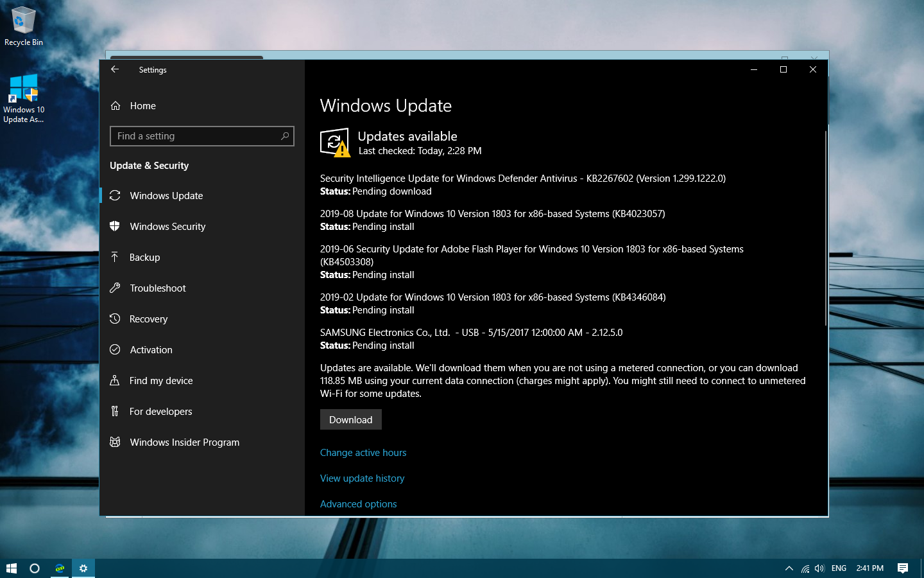924x578 pixels.
Task: Click the Last checked: Today, 2:28 PM text
Action: click(x=420, y=151)
